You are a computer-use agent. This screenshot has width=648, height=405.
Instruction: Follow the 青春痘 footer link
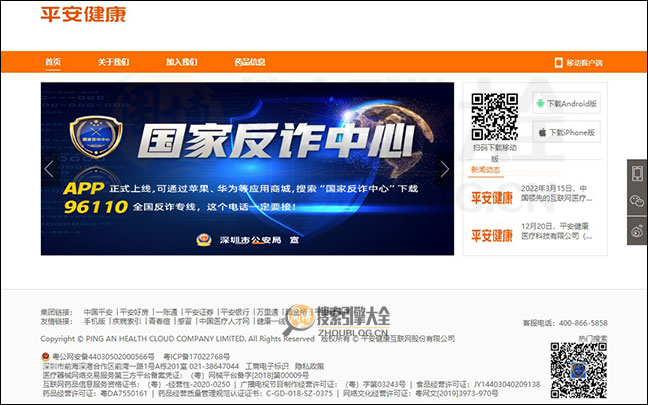pyautogui.click(x=160, y=321)
